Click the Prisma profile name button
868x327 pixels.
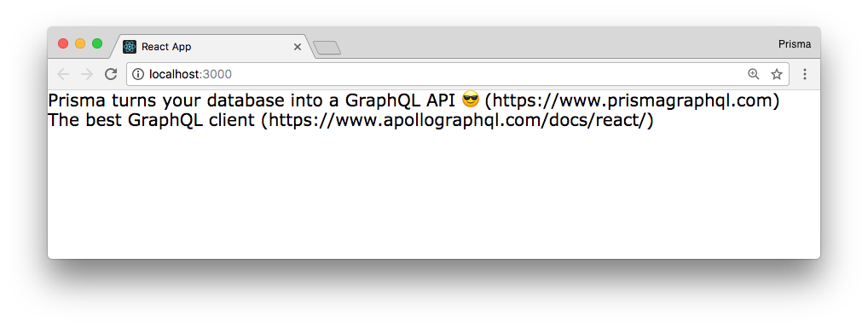(795, 44)
